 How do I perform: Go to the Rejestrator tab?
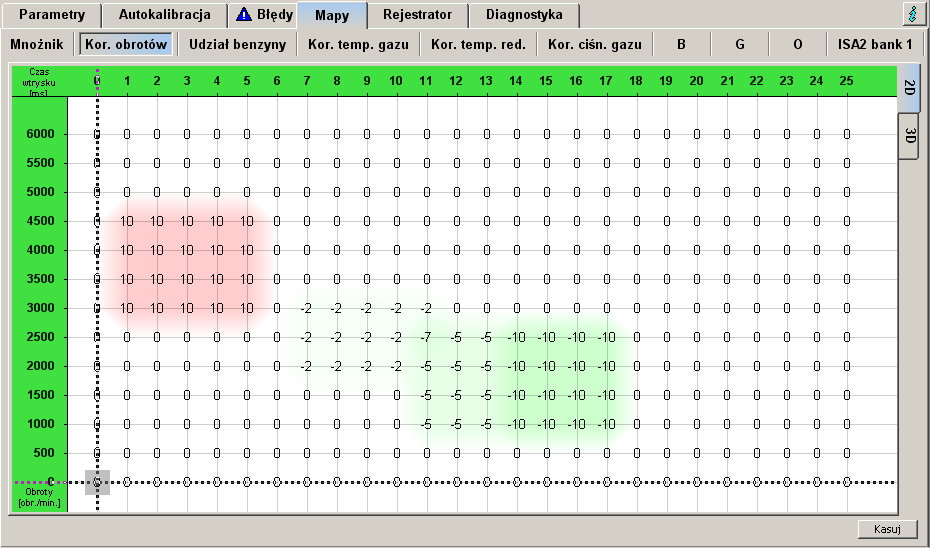click(x=417, y=15)
